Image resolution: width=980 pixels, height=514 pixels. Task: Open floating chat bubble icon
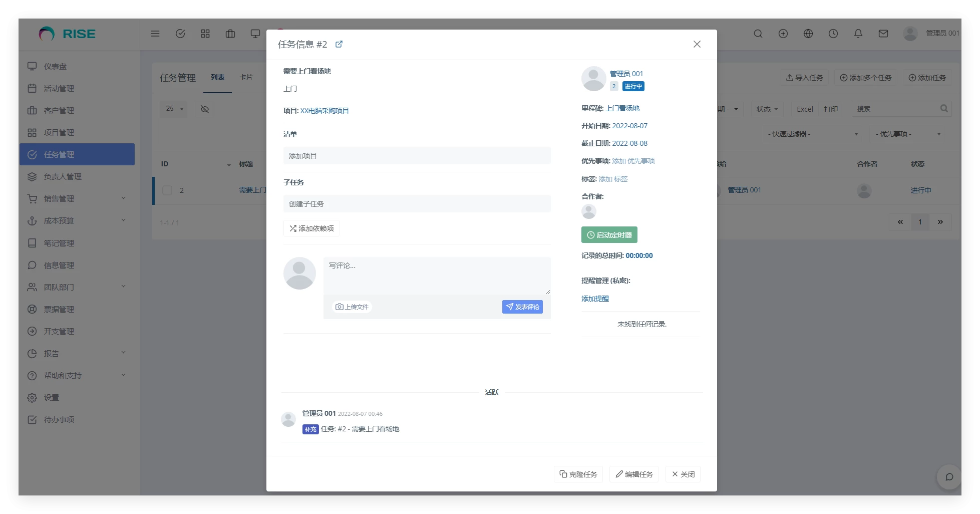pyautogui.click(x=949, y=477)
